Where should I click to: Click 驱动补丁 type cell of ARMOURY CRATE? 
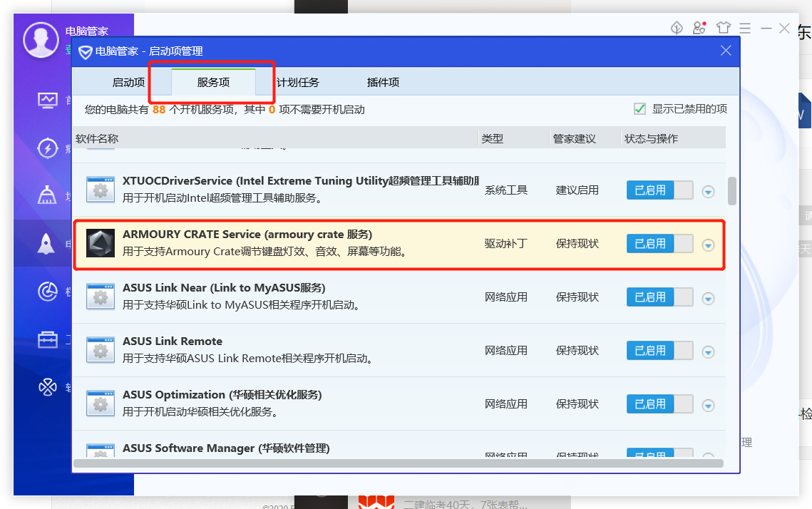[506, 243]
